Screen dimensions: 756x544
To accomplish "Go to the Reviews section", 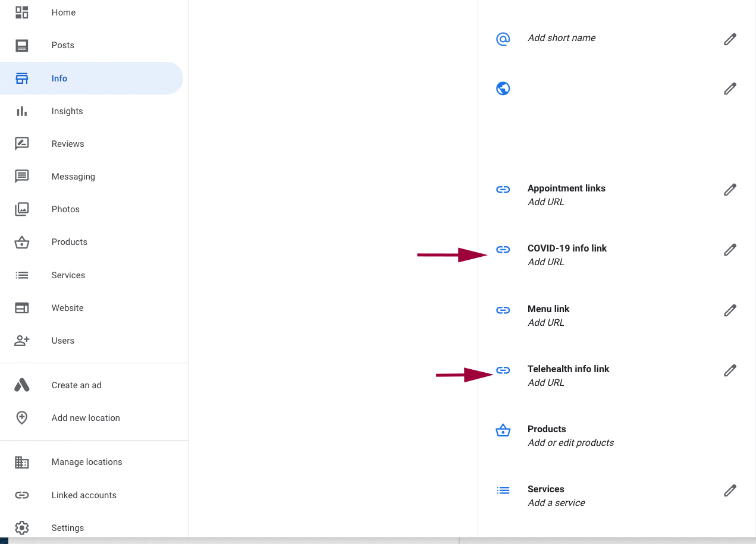I will (x=67, y=144).
